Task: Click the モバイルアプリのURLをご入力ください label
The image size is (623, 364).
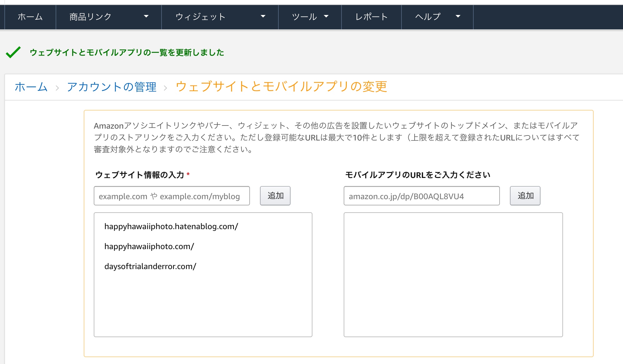Action: coord(418,175)
